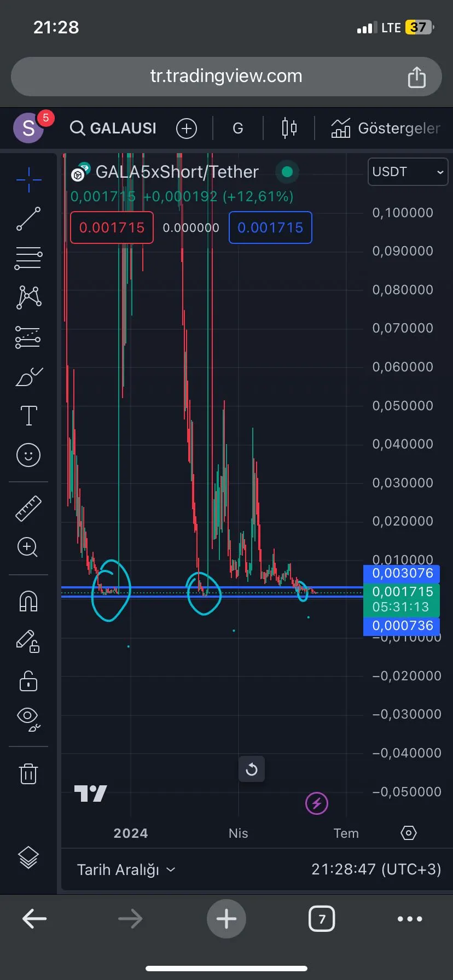Open the forecasting and measurement tools
Screen dimensions: 453x980
click(28, 337)
